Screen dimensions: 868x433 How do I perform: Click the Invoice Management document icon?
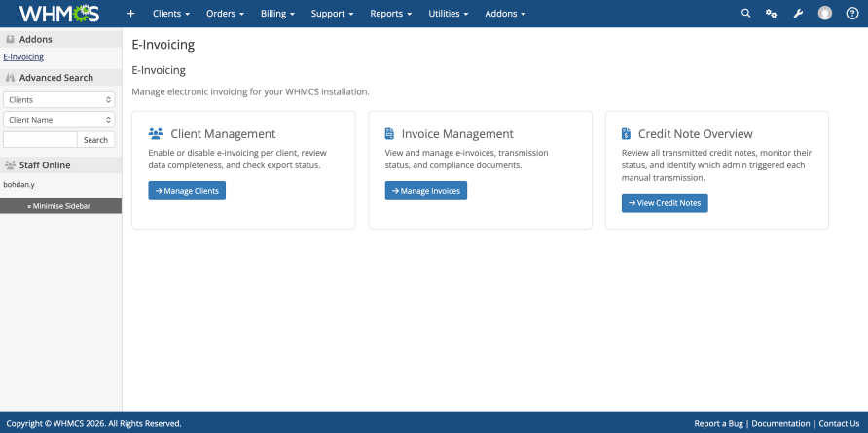[389, 133]
